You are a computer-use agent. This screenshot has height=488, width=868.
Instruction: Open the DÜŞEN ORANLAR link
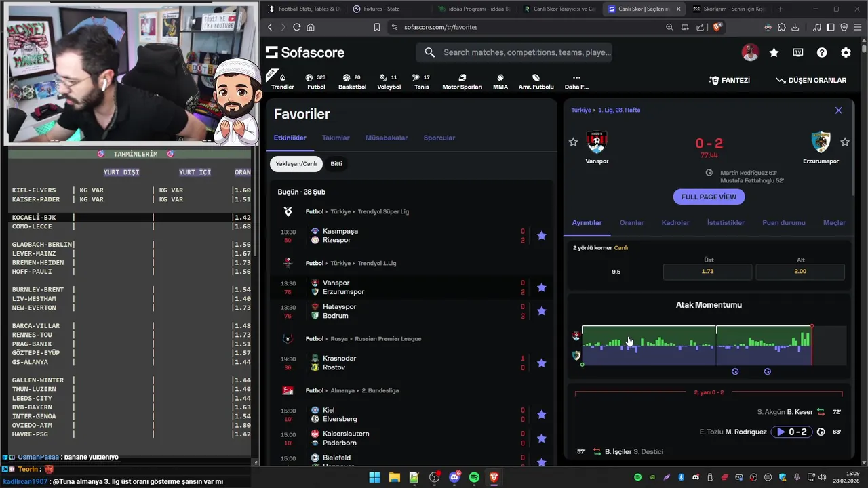pyautogui.click(x=811, y=80)
